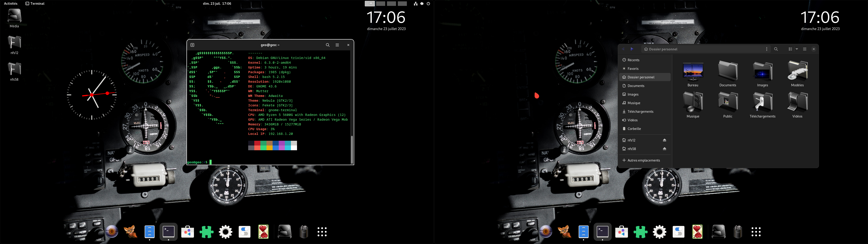Viewport: 868px width, 244px height.
Task: Launch the fox app in left dock
Action: (131, 232)
